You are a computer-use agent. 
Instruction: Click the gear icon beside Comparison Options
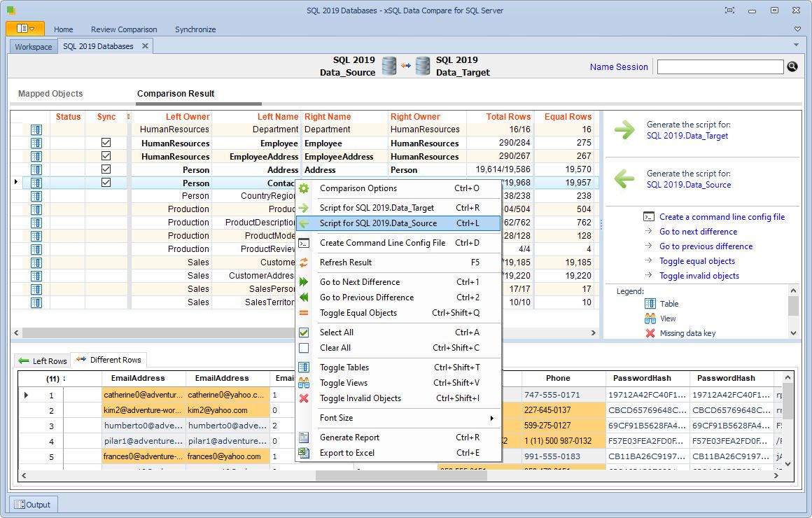(304, 188)
